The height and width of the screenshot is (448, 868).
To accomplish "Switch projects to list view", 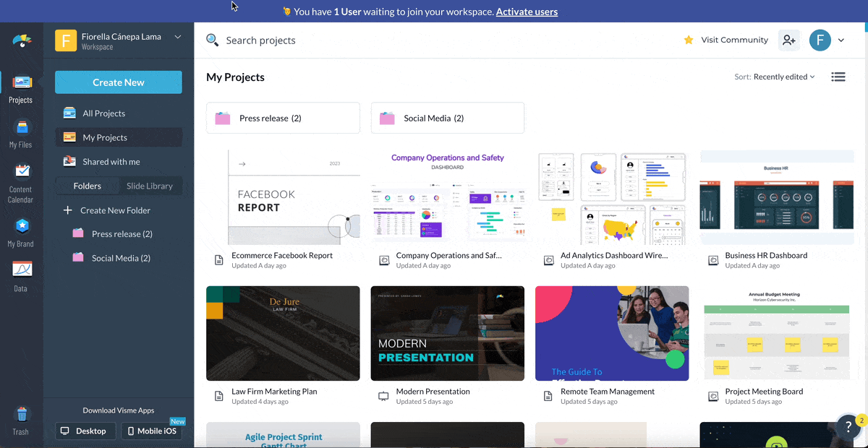I will pyautogui.click(x=838, y=76).
